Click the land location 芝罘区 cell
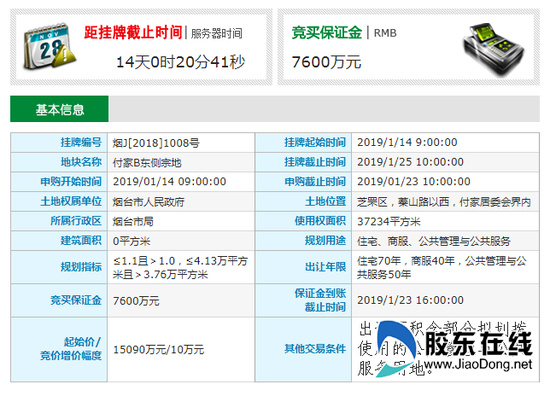The height and width of the screenshot is (396, 550). 444,202
